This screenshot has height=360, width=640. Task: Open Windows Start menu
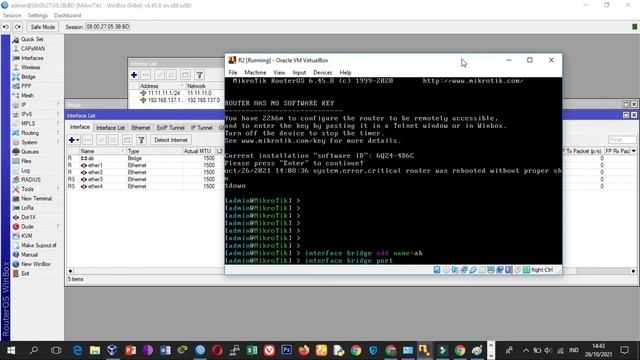click(11, 350)
